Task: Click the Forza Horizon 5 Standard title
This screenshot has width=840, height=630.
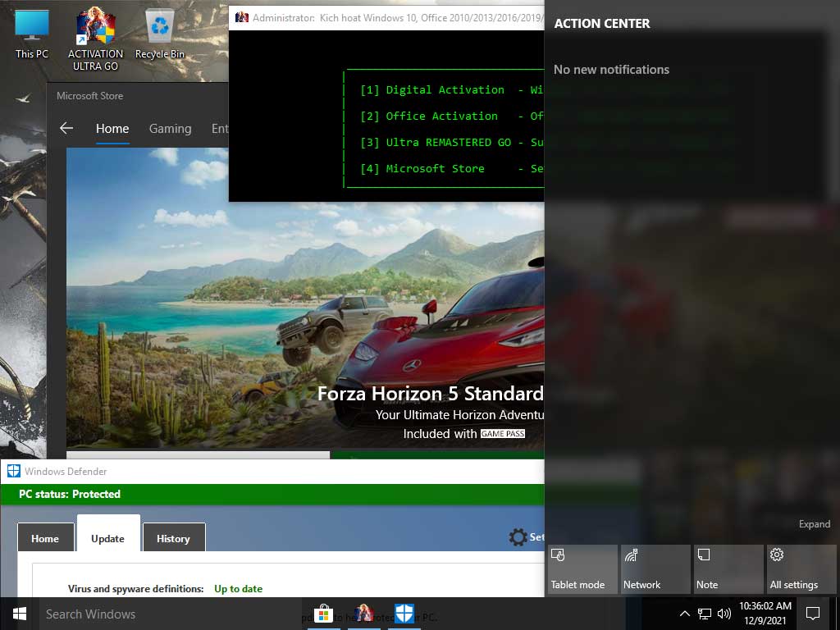Action: pos(430,394)
